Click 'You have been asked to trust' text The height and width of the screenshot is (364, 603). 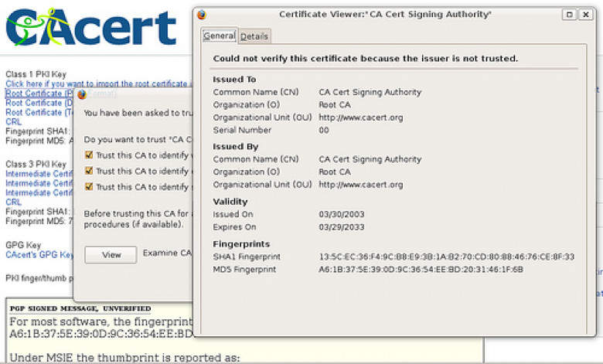(138, 113)
